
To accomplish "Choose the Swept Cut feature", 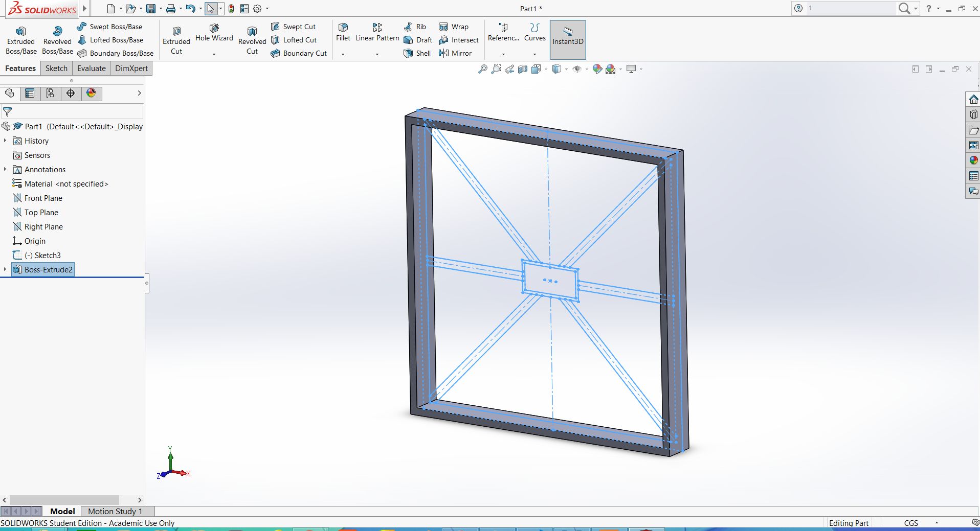I will click(x=294, y=27).
